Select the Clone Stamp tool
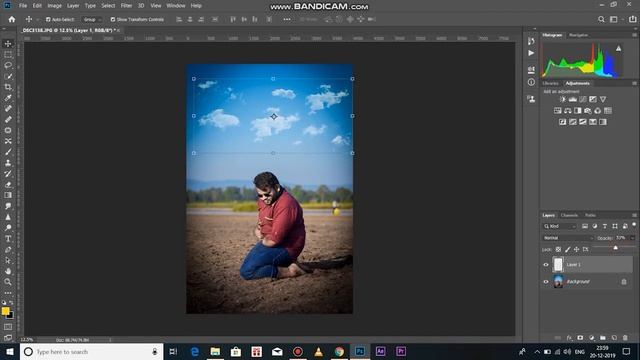This screenshot has height=360, width=640. [8, 163]
